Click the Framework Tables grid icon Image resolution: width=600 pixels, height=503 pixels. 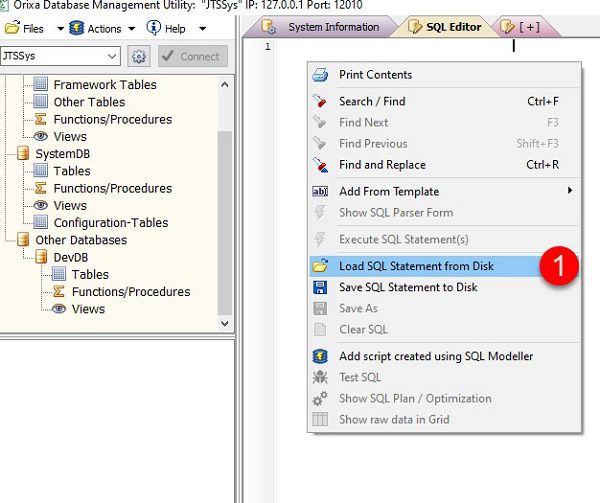[41, 84]
